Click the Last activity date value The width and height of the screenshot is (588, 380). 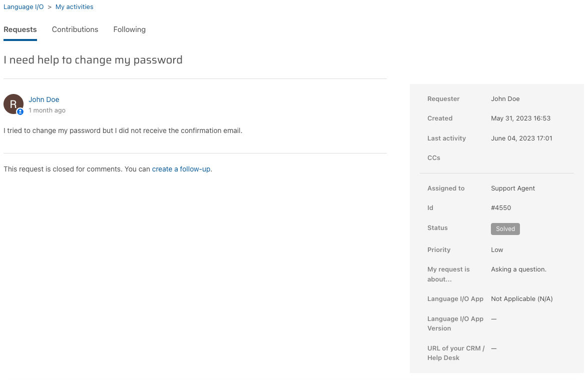click(x=521, y=138)
